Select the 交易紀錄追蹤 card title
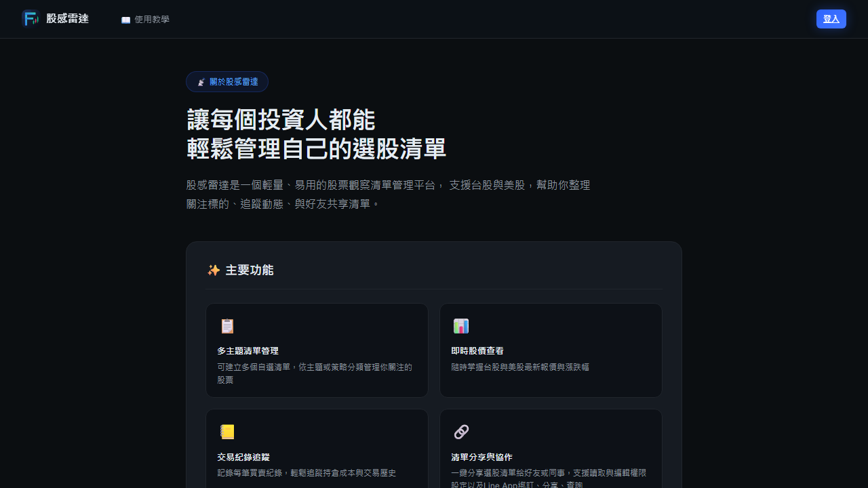This screenshot has height=488, width=868. (243, 457)
